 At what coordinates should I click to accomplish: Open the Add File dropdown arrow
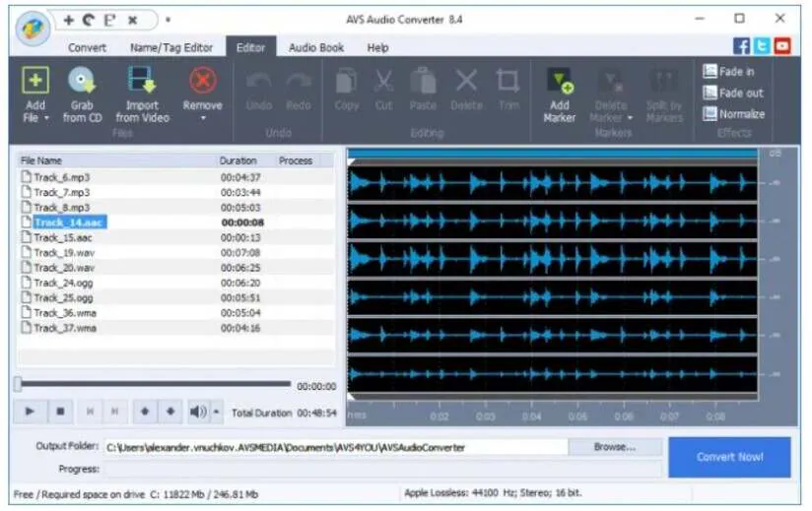[x=46, y=118]
